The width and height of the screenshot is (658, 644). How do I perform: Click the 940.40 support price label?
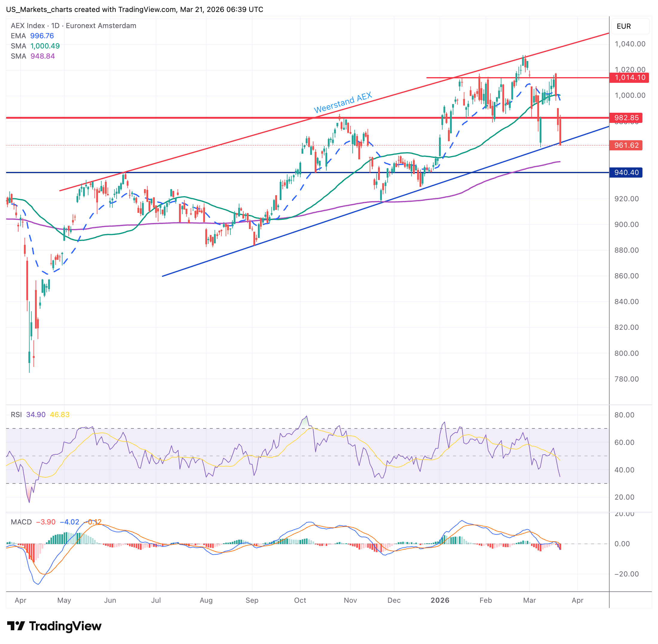(626, 173)
